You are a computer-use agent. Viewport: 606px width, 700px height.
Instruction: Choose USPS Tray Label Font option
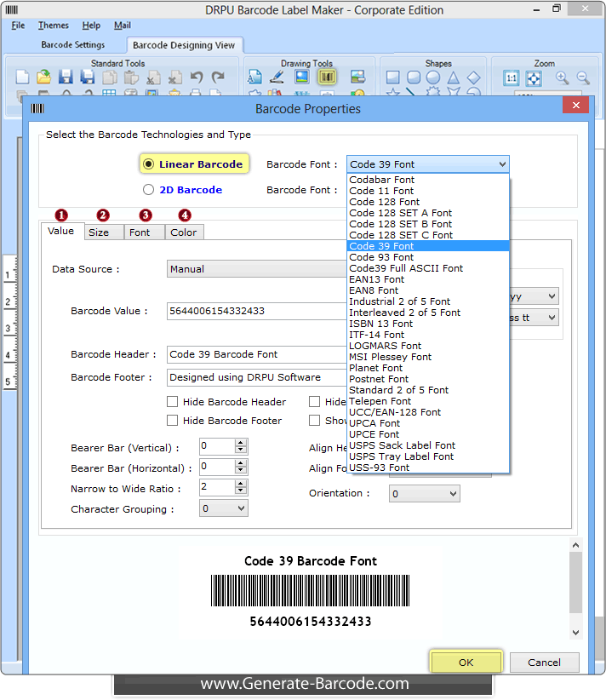pyautogui.click(x=428, y=456)
